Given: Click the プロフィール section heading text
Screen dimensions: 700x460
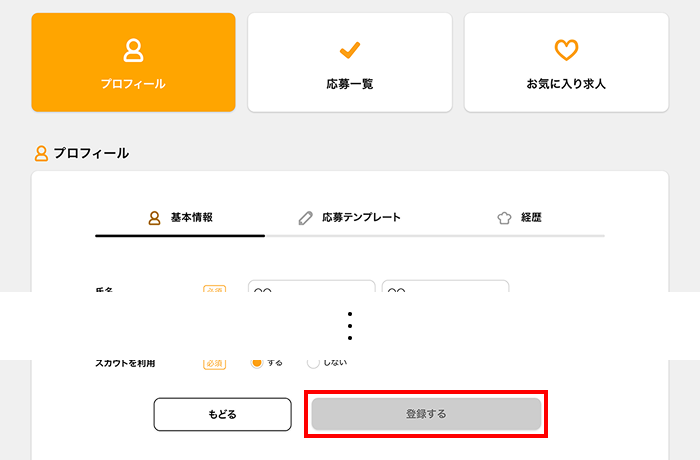Looking at the screenshot, I should click(91, 154).
